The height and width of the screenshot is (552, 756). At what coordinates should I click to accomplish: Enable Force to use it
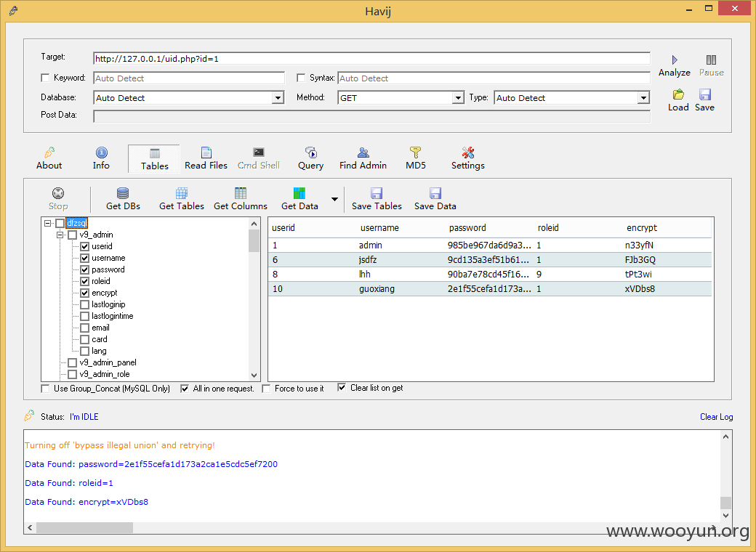pyautogui.click(x=266, y=389)
